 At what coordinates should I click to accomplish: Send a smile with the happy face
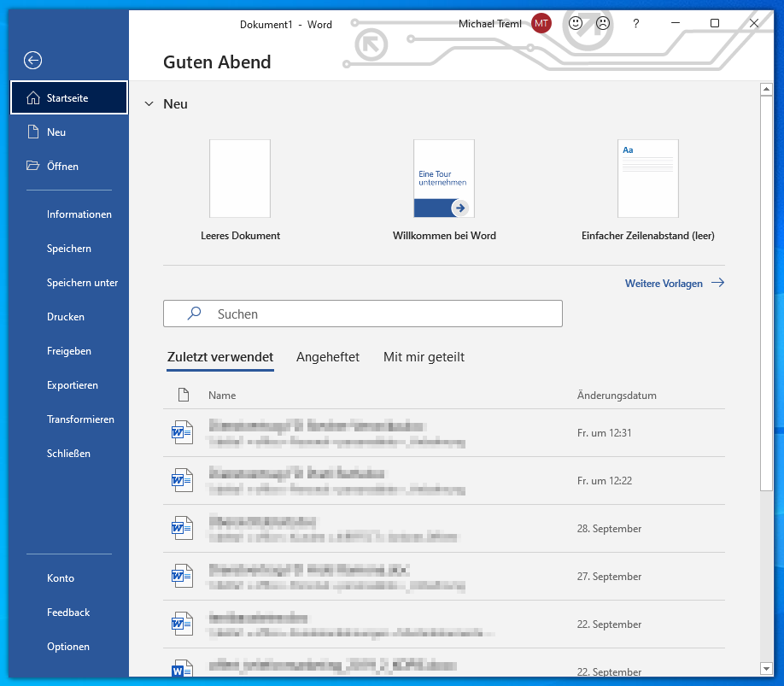point(576,24)
